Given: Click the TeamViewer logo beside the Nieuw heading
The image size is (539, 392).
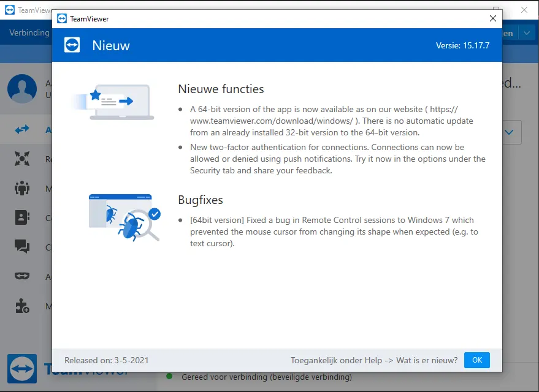Looking at the screenshot, I should point(72,45).
